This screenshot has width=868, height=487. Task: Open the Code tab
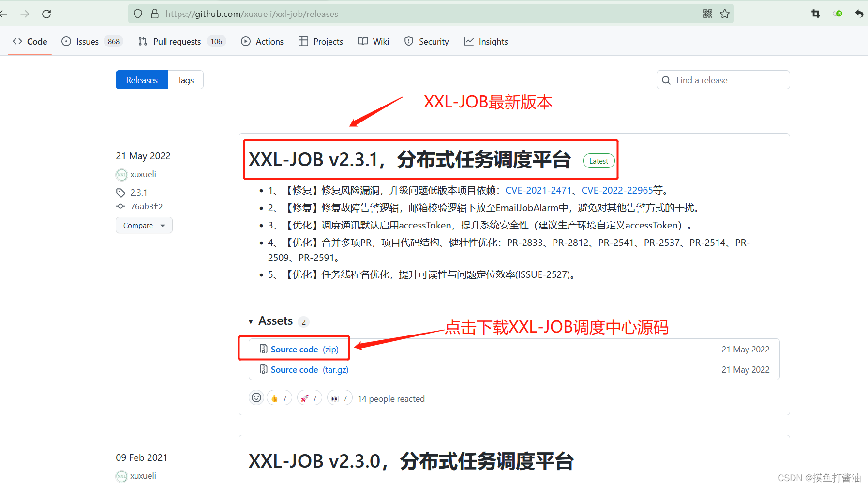30,42
